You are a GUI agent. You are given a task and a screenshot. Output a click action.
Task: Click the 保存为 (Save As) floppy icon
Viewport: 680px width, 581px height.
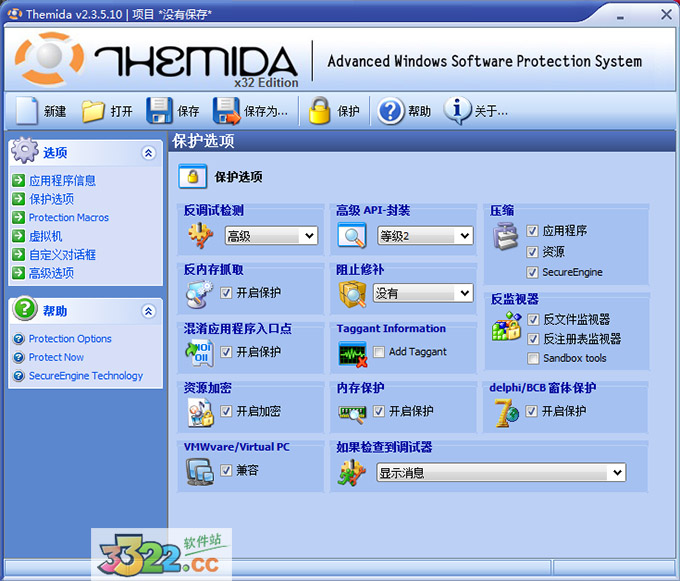tap(226, 111)
